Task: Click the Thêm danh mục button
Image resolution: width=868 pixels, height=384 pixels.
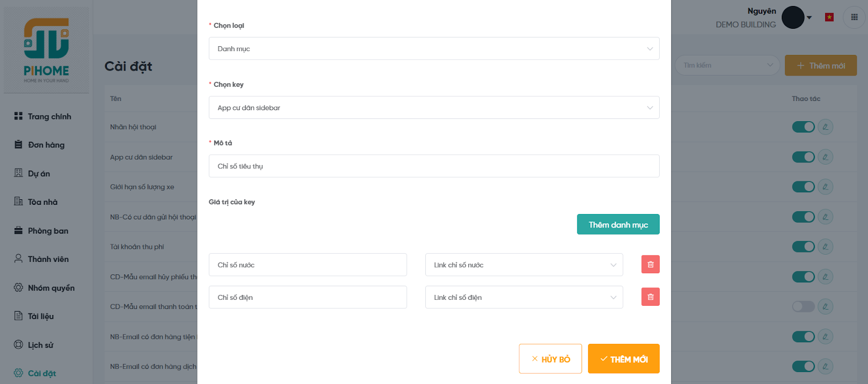Action: (618, 224)
